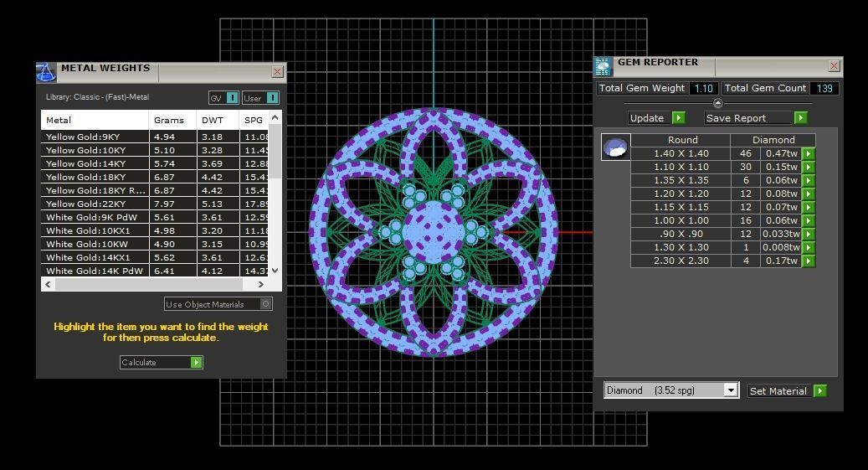Screen dimensions: 868x470
Task: Click the metal list vertical scrollbar thumb
Action: click(x=275, y=152)
